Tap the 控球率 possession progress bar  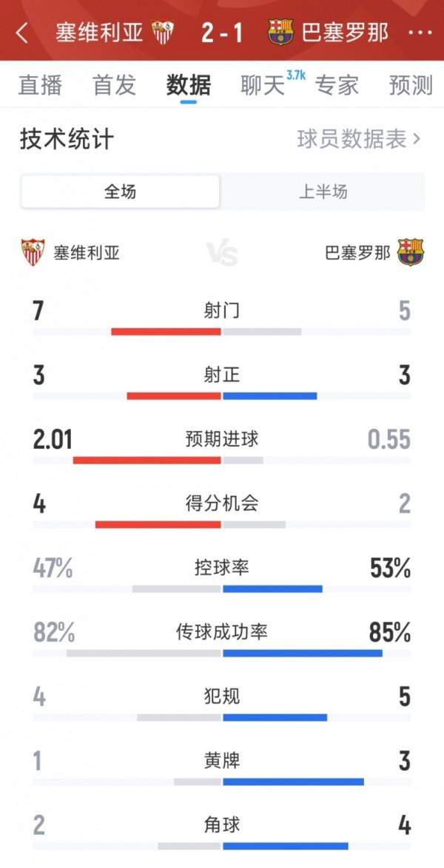[222, 587]
